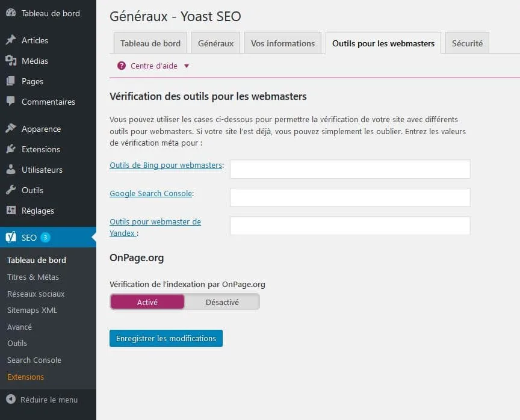Click the Réglages settings icon
This screenshot has height=420, width=520.
point(11,210)
